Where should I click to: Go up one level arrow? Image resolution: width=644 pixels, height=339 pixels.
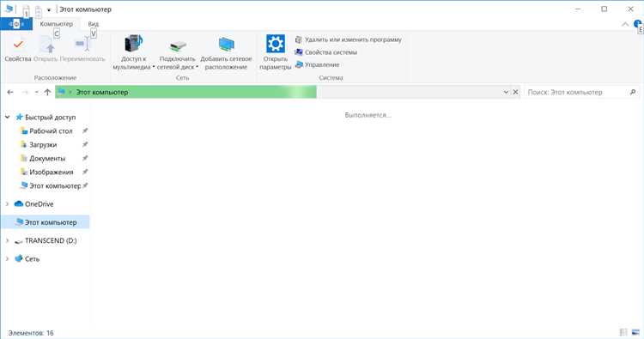(x=47, y=92)
